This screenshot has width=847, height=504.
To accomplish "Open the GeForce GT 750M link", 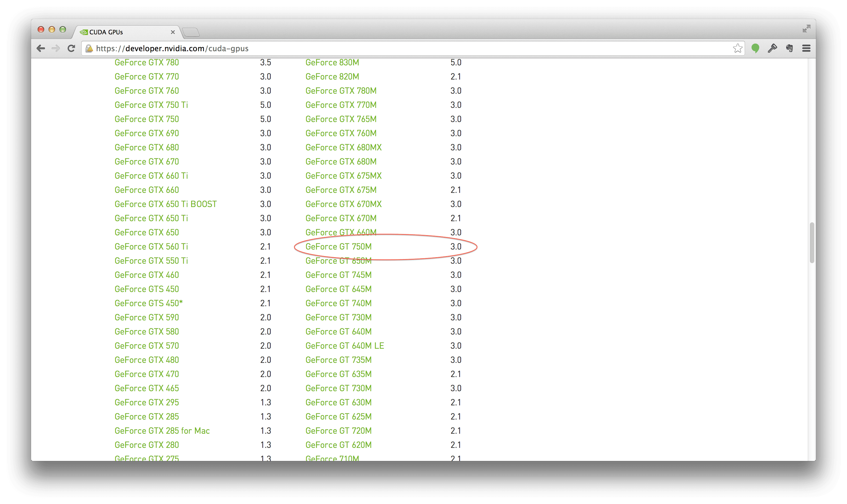I will (338, 247).
